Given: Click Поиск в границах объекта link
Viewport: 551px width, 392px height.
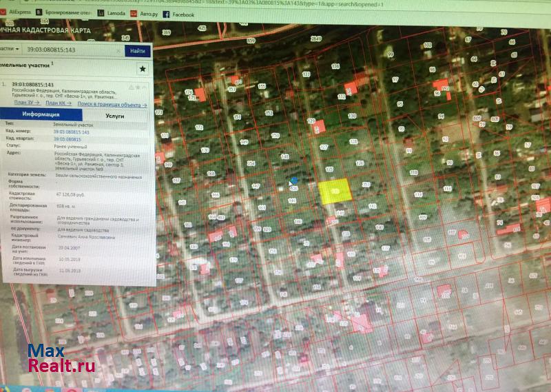Looking at the screenshot, I should pos(115,105).
